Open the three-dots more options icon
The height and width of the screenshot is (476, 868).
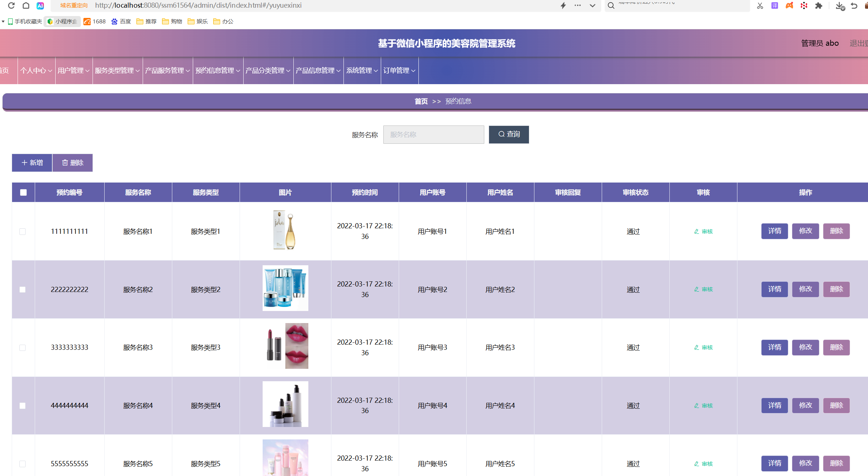pyautogui.click(x=578, y=5)
